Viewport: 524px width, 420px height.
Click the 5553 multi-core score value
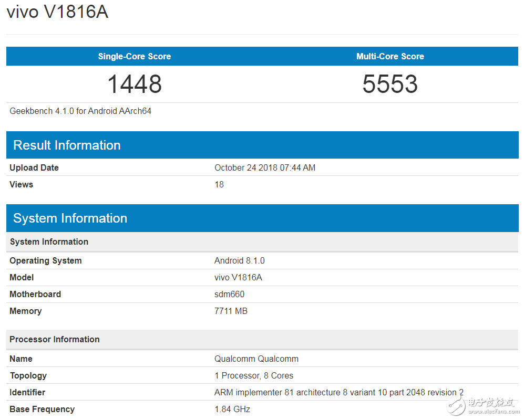click(390, 84)
